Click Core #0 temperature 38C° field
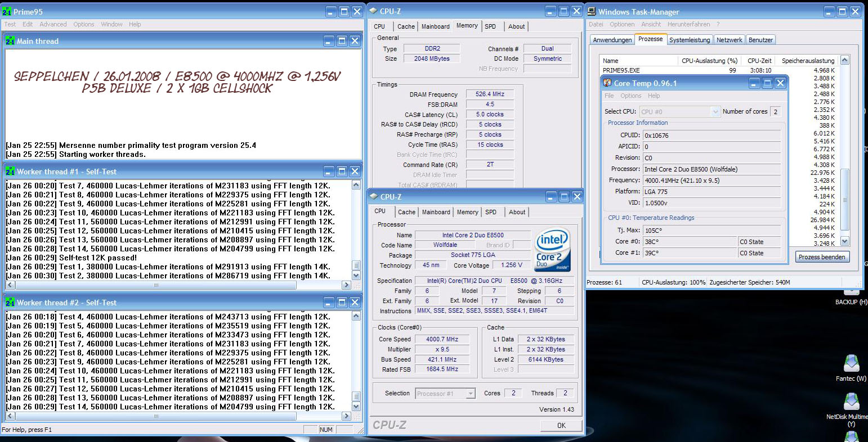Viewport: 868px width, 442px height. click(x=690, y=242)
